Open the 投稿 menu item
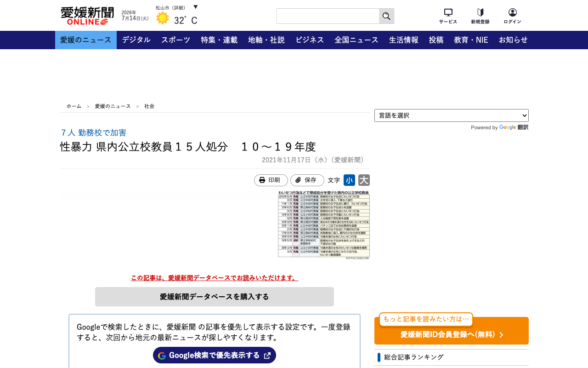 (436, 40)
